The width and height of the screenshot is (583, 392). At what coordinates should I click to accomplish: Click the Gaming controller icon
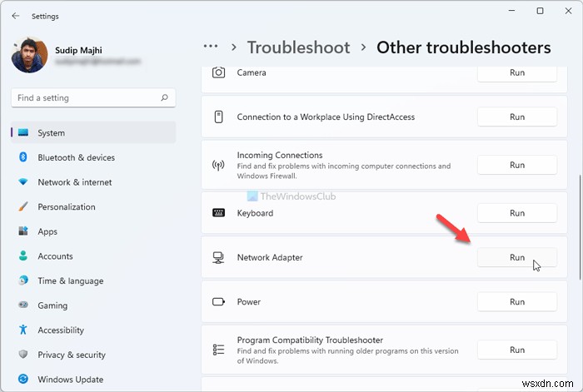click(x=23, y=305)
